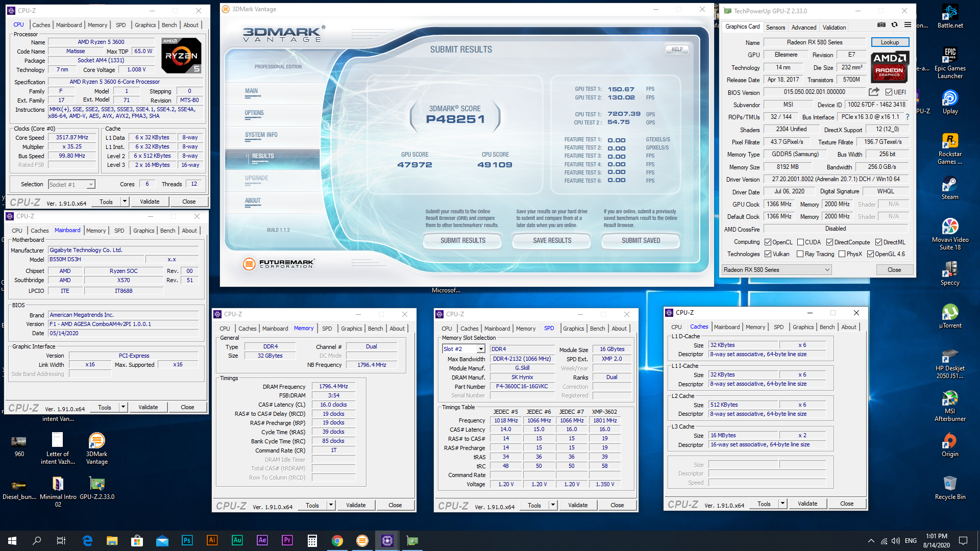This screenshot has width=980, height=551.
Task: Click SAVE RESULTS button
Action: (x=552, y=241)
